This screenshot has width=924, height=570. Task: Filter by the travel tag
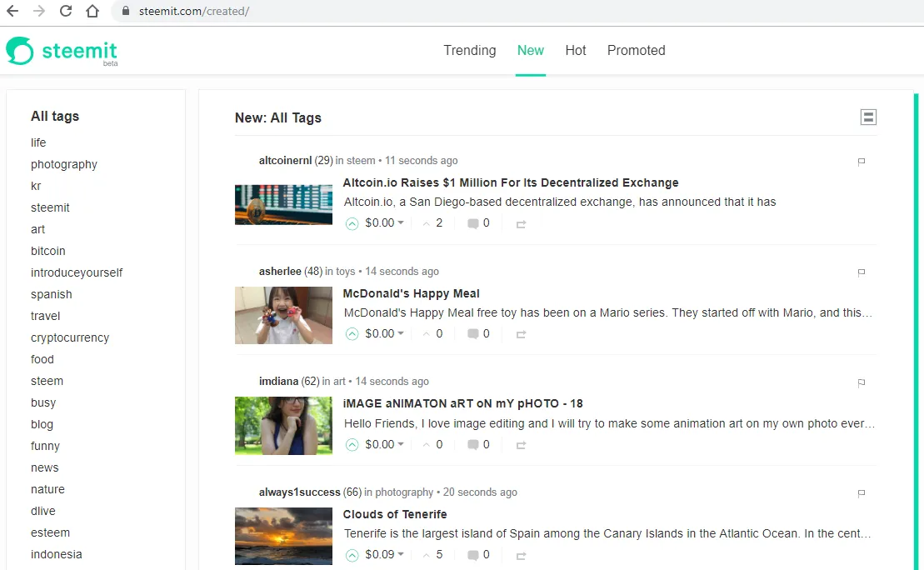[x=45, y=317]
